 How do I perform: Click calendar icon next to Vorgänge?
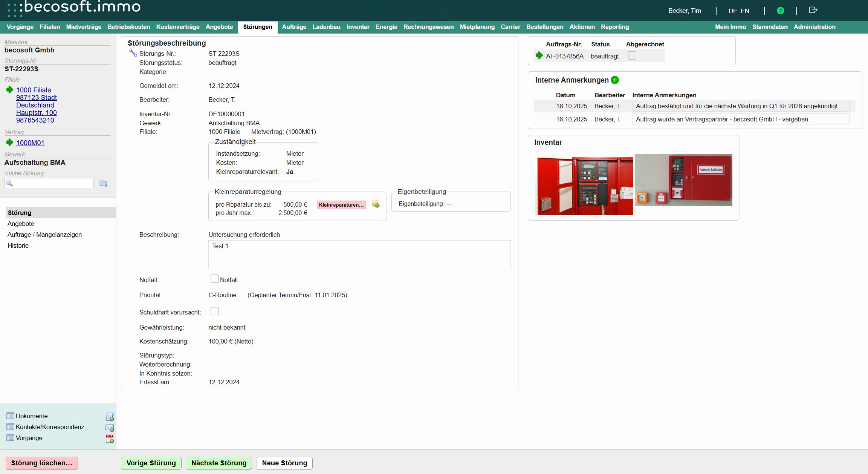point(110,439)
